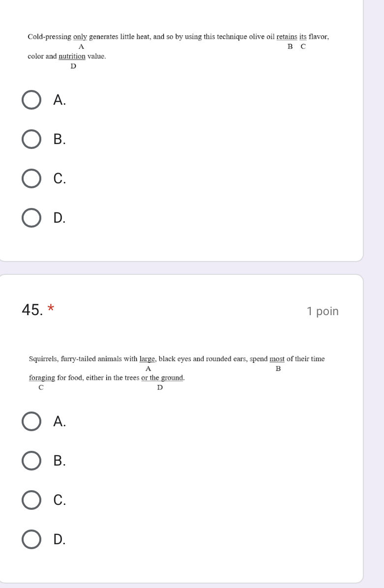Pick answer D for the squirrels question
This screenshot has height=588, width=384.
click(x=32, y=539)
